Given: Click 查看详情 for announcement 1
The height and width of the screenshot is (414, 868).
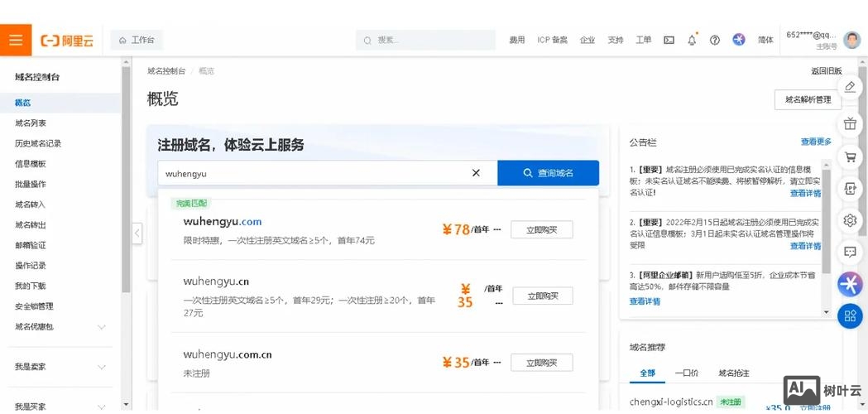Looking at the screenshot, I should pos(805,194).
